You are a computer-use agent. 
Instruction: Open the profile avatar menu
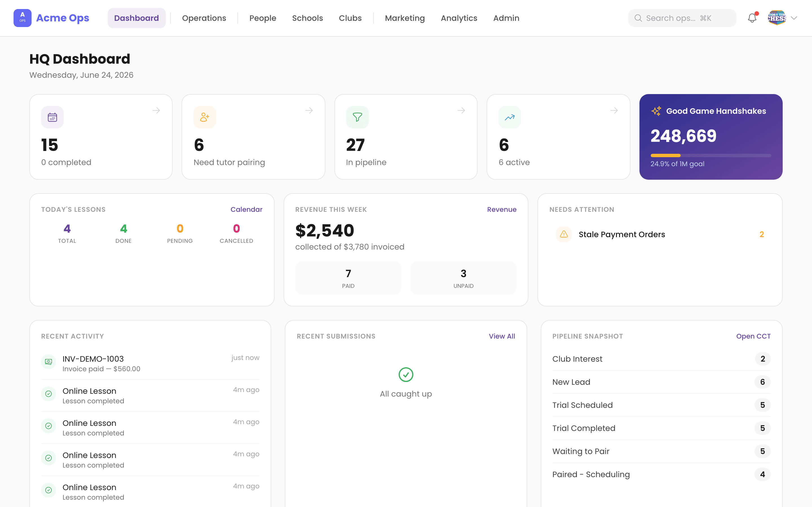[777, 18]
